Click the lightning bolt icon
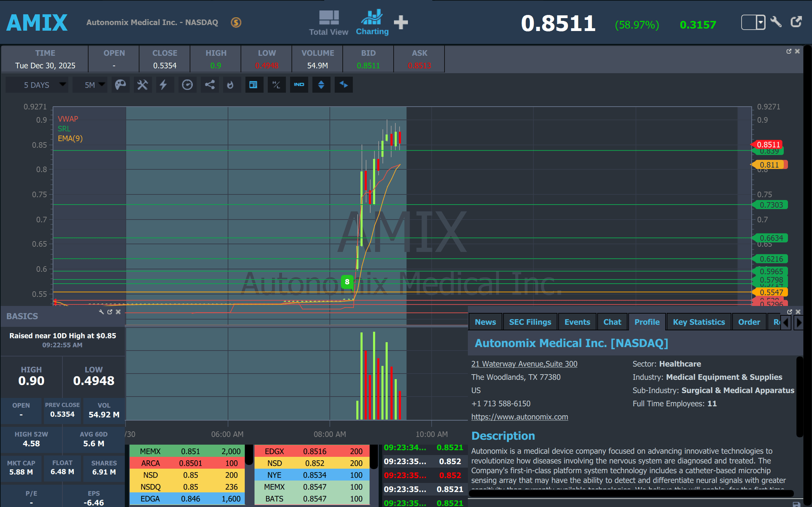The width and height of the screenshot is (812, 507). coord(163,85)
